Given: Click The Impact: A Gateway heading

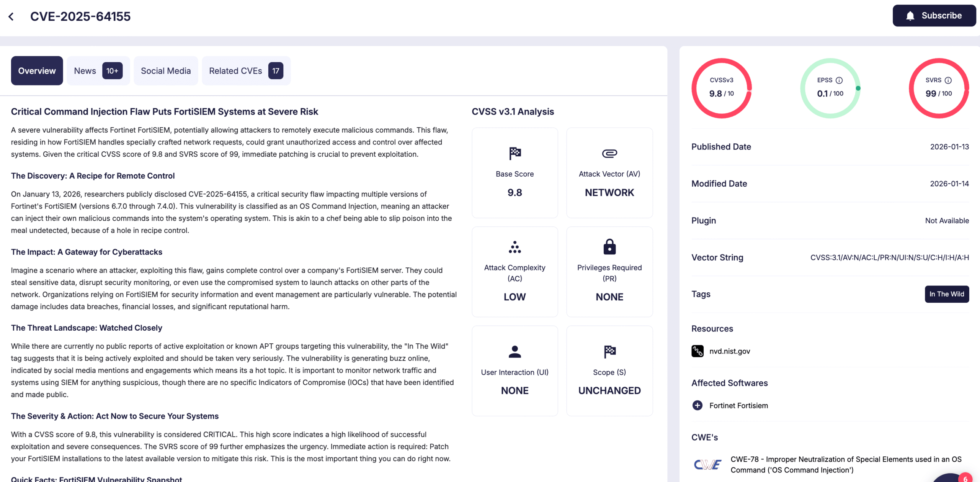Looking at the screenshot, I should point(87,252).
